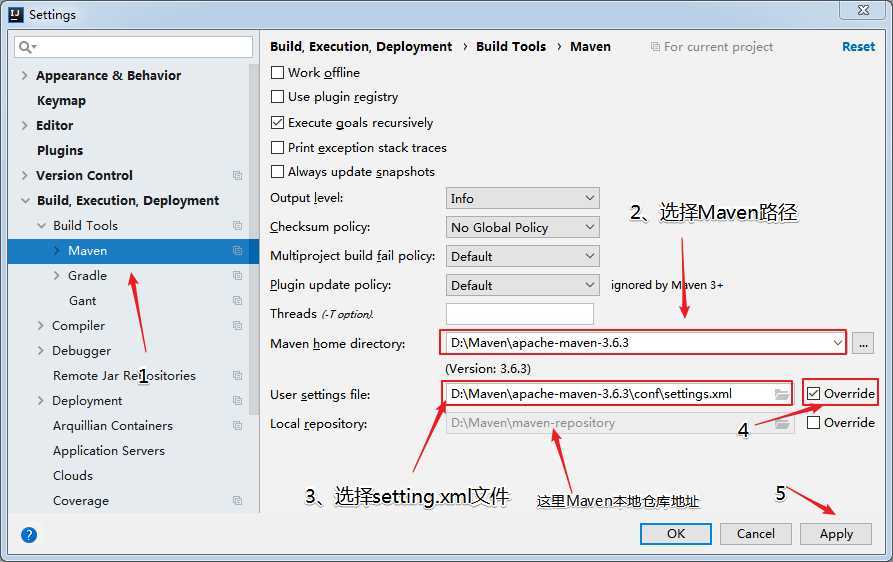The height and width of the screenshot is (562, 893).
Task: Expand the Version Control node
Action: (24, 175)
